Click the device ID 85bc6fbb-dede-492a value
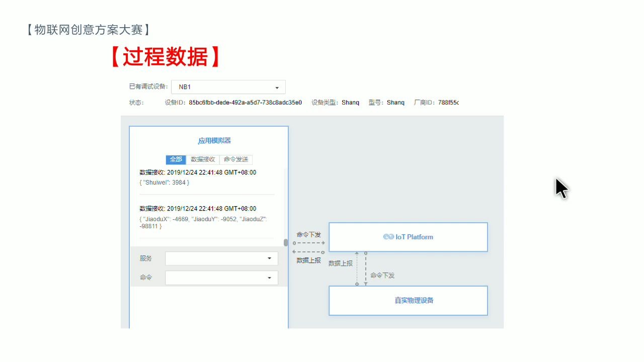Viewport: 644px width, 362px height. pos(246,103)
